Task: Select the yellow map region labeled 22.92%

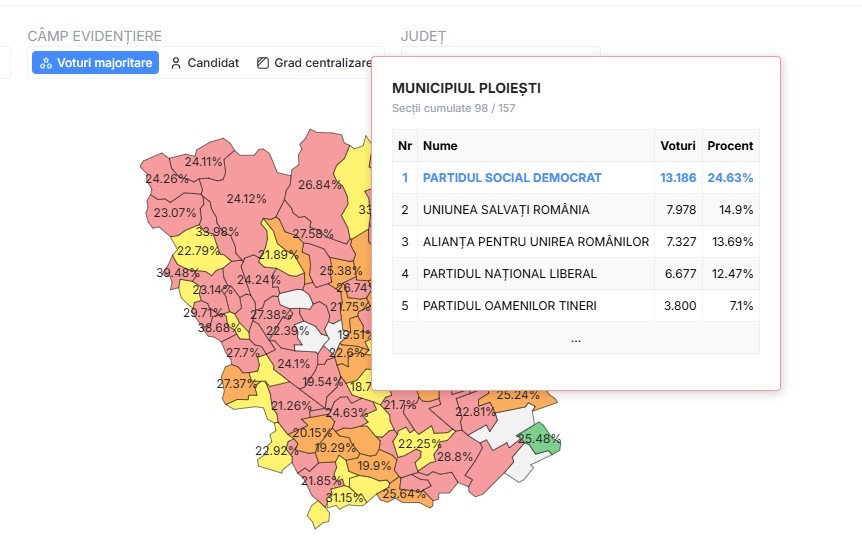Action: [277, 451]
